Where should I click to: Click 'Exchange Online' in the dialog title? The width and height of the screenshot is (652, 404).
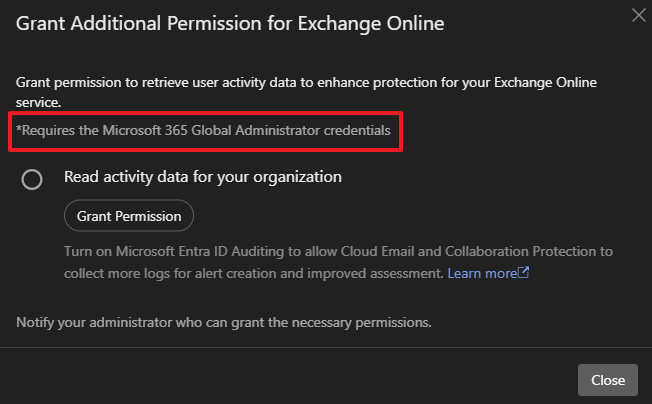385,21
